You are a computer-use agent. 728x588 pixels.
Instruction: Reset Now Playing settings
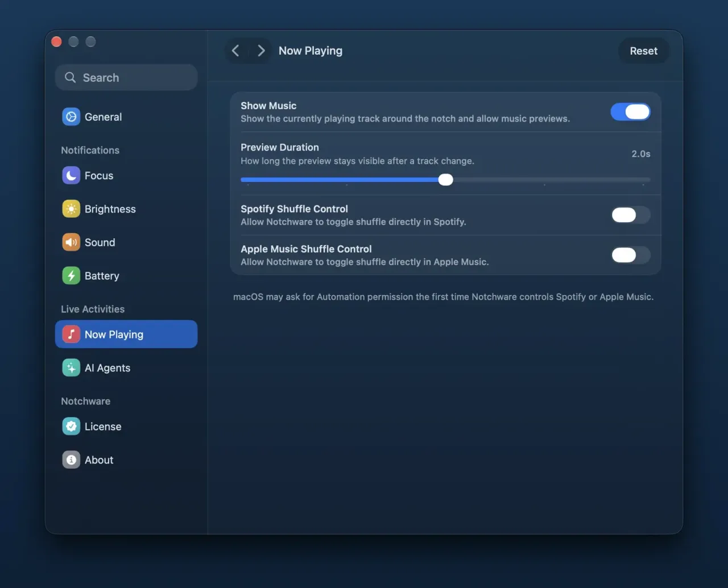coord(643,51)
